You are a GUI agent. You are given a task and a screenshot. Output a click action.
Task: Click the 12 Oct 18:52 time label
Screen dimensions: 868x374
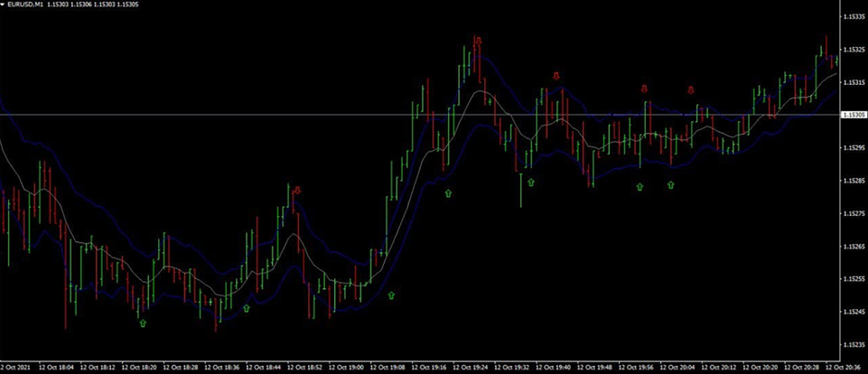click(304, 367)
